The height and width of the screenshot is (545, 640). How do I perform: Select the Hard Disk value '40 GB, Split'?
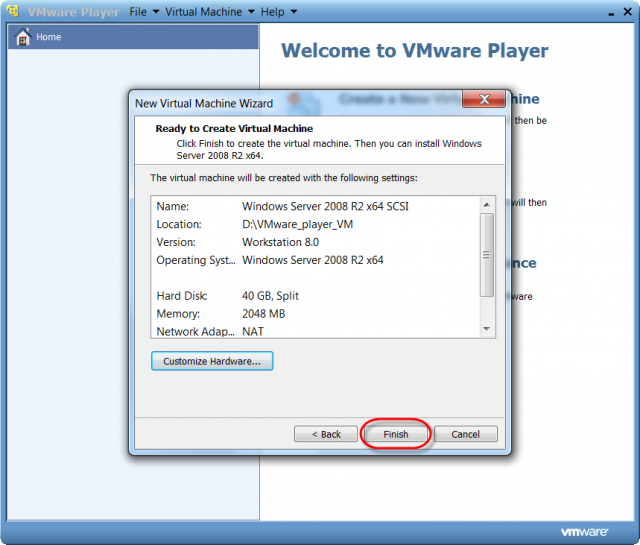click(x=270, y=296)
